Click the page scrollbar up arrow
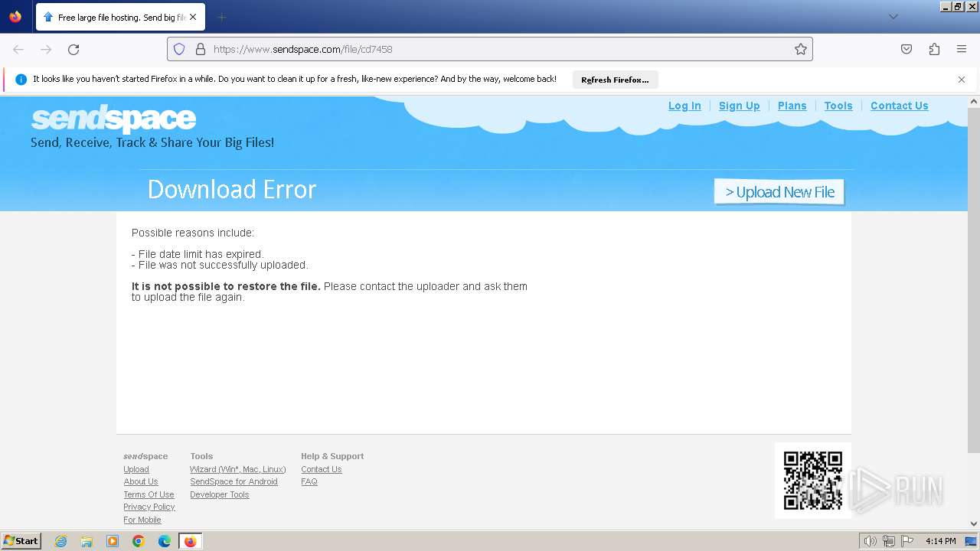This screenshot has width=980, height=551. click(974, 101)
